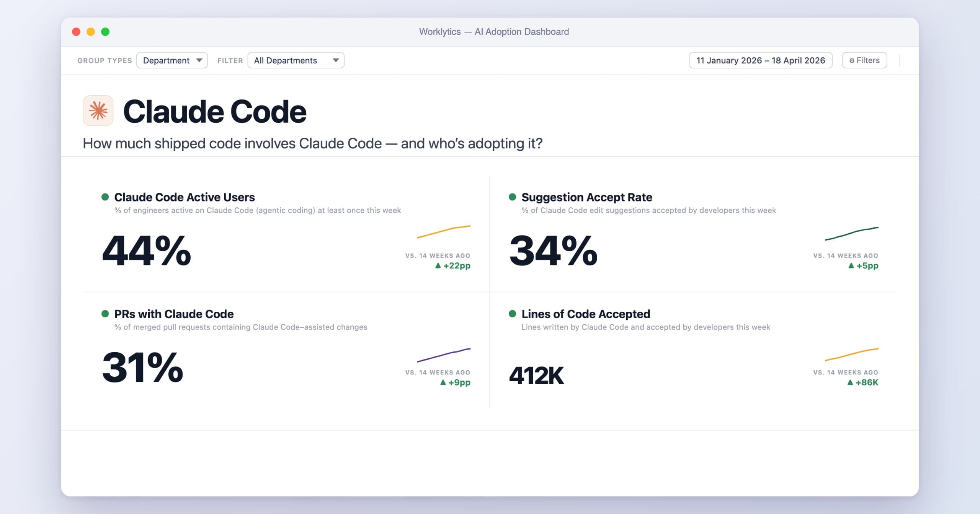Click the Active Users sparkline chart
Viewport: 980px width, 514px height.
[443, 232]
